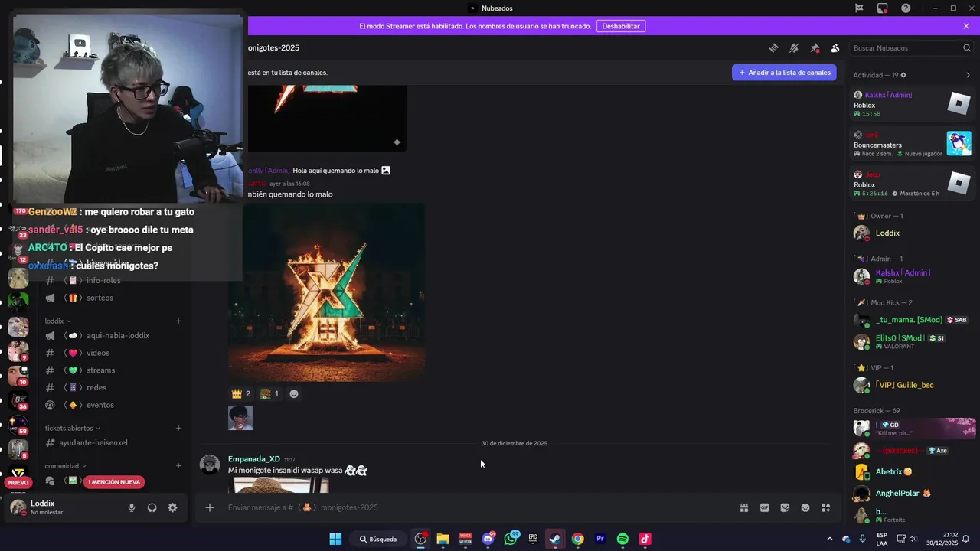Open the sticker picker icon

point(785,507)
